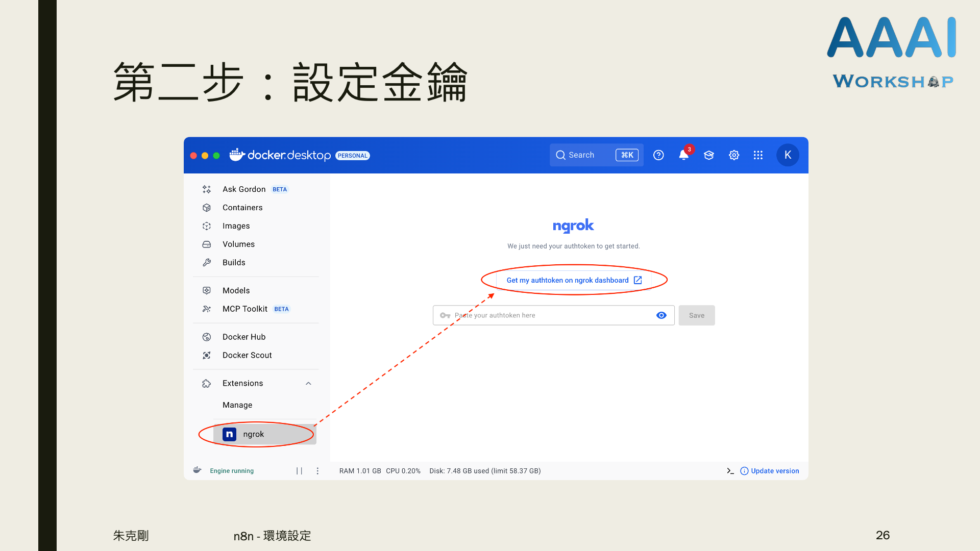The height and width of the screenshot is (551, 980).
Task: Collapse the Extensions section chevron
Action: pyautogui.click(x=308, y=384)
